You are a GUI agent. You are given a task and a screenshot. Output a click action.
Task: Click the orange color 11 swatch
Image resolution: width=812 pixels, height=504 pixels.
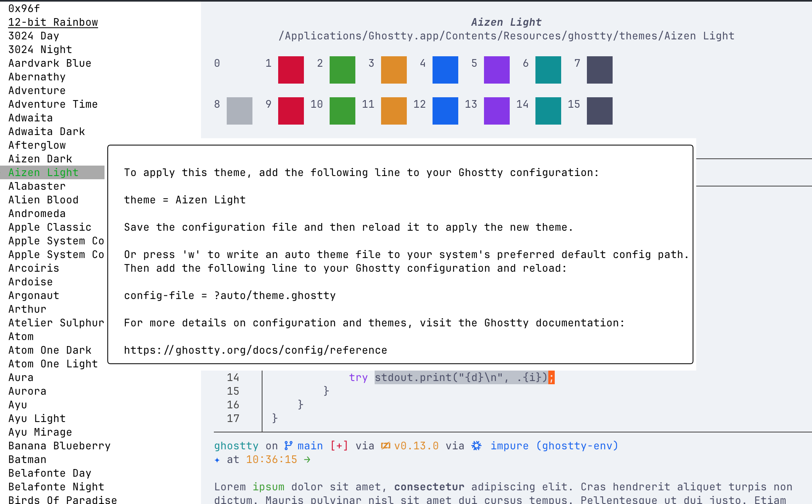tap(394, 111)
